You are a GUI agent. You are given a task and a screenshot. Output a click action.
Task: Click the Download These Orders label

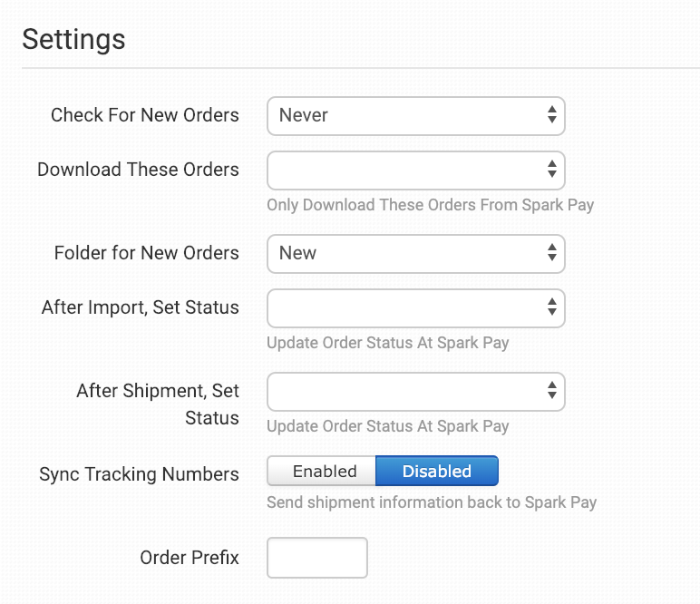pos(138,170)
